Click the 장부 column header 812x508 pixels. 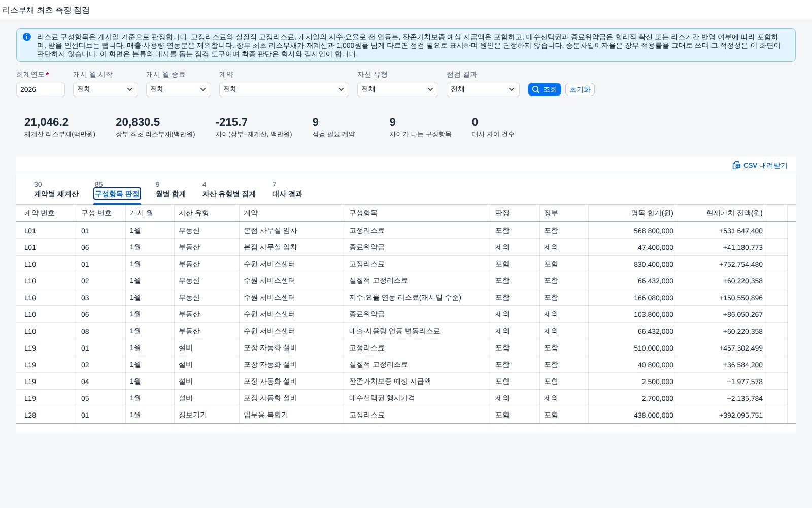(564, 213)
